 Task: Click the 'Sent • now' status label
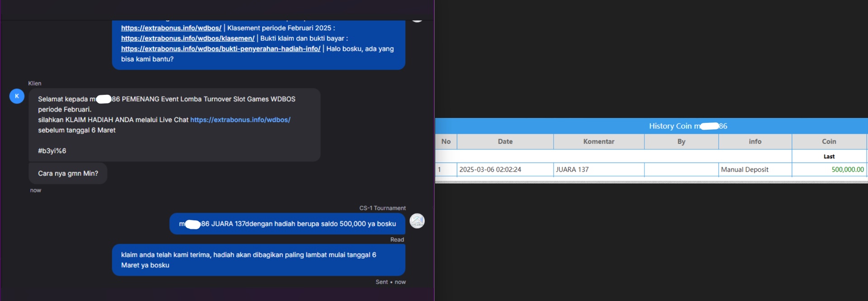(x=390, y=282)
